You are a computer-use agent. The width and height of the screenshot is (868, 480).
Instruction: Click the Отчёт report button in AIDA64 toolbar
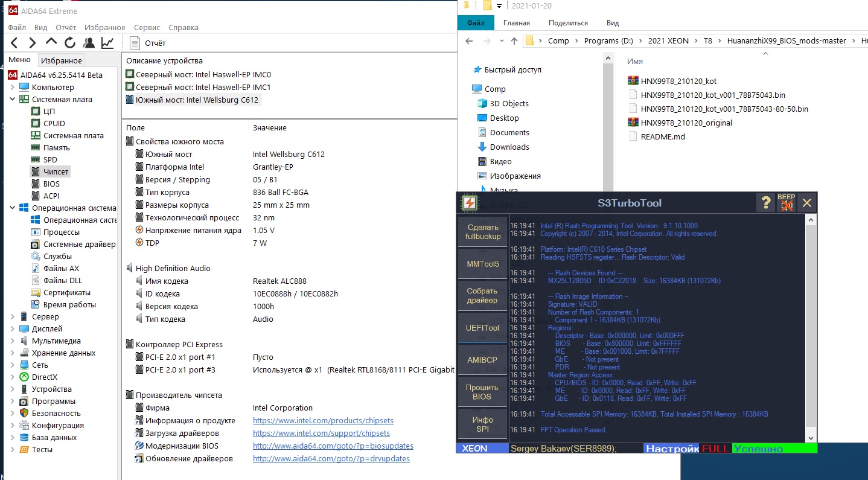(147, 43)
